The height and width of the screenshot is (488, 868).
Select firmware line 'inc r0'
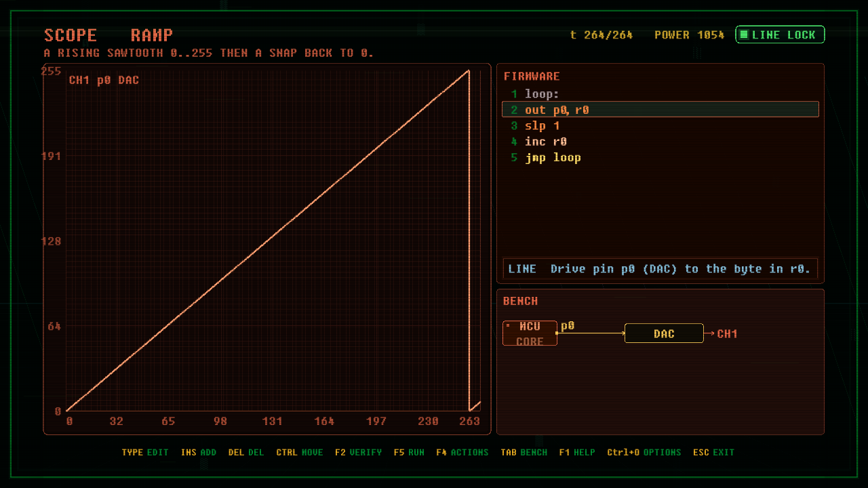[x=660, y=142]
